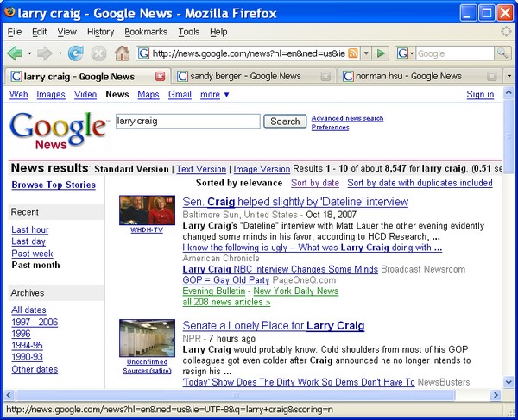Open the Forward history dropdown arrow

tap(60, 53)
